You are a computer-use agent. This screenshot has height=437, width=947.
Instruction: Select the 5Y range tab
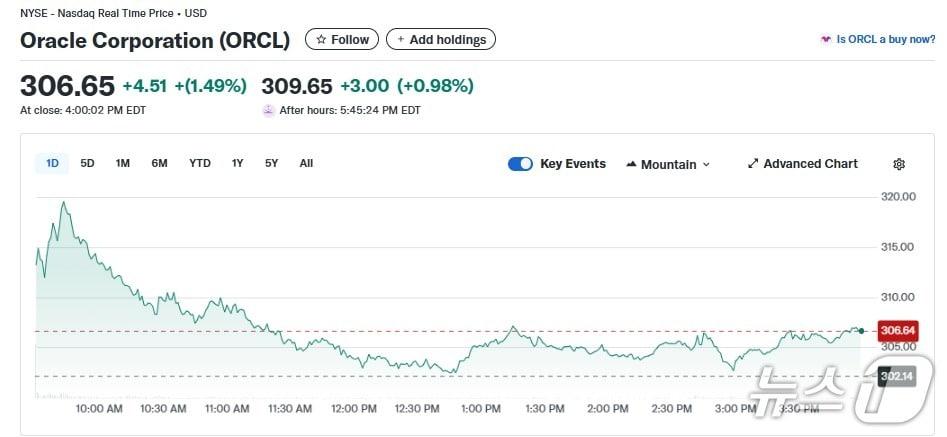tap(271, 163)
